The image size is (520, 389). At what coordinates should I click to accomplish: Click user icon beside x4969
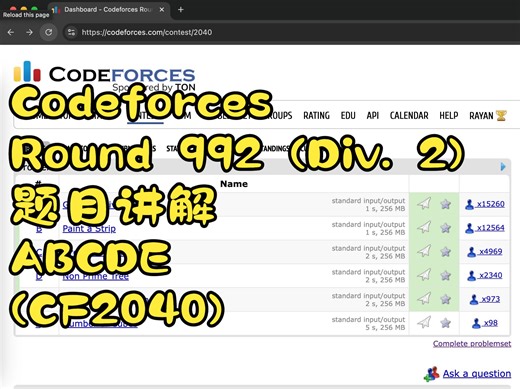[472, 252]
